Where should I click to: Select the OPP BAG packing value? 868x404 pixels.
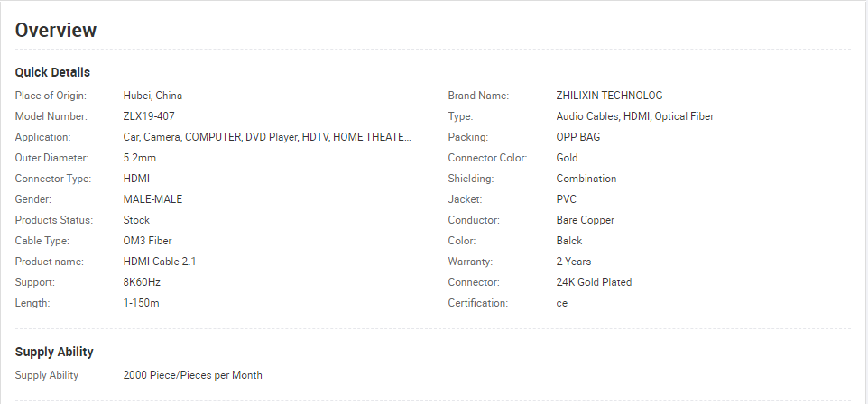point(578,137)
